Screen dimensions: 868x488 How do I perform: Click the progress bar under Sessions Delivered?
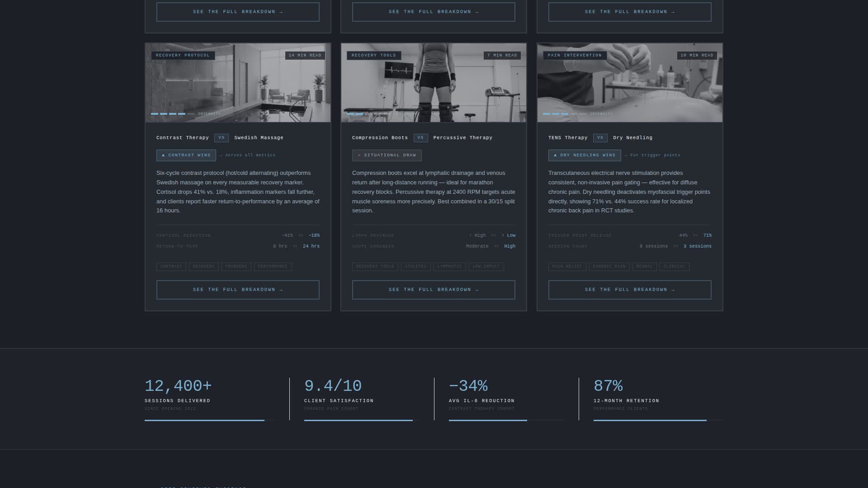coord(209,421)
